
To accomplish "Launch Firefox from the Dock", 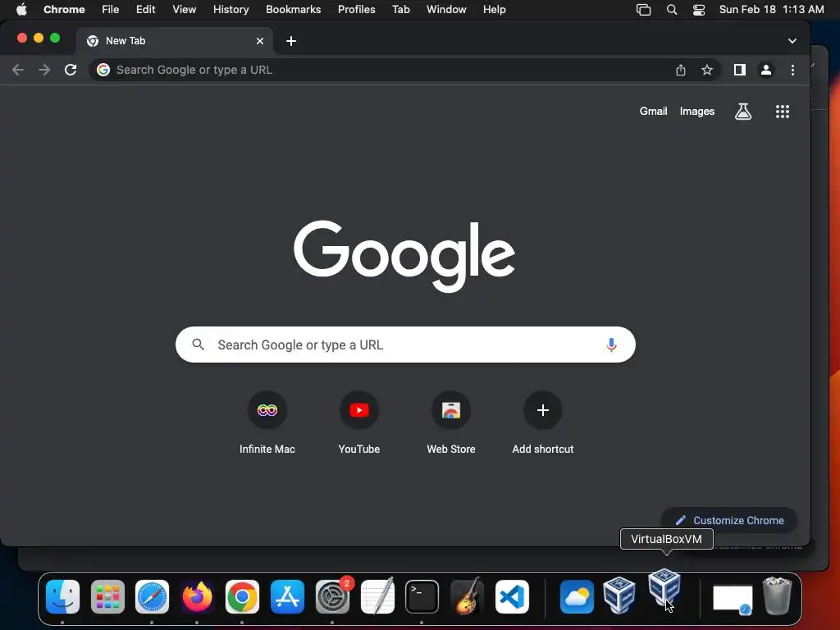I will (x=197, y=597).
